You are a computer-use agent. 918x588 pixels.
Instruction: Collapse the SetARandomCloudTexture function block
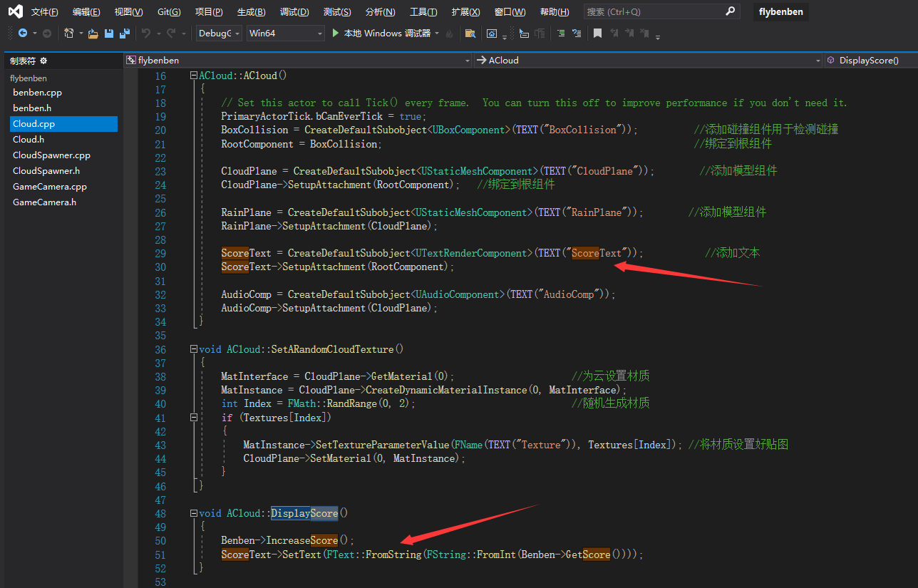pos(194,349)
